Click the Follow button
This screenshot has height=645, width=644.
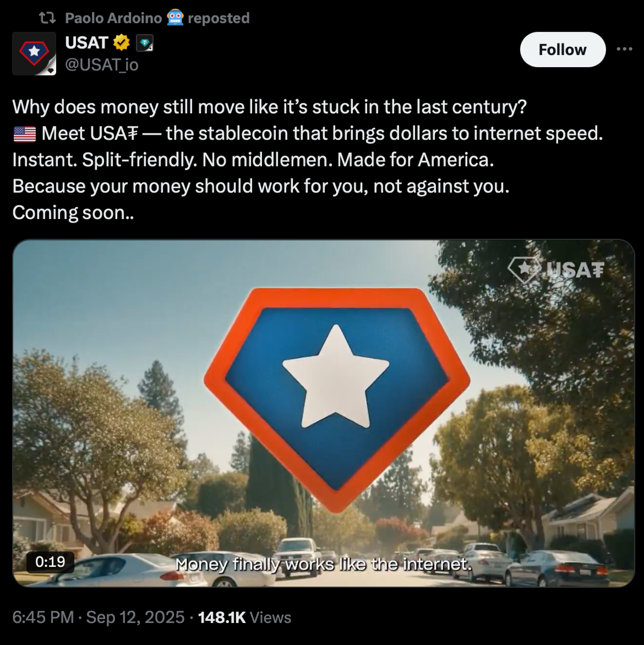pos(562,49)
